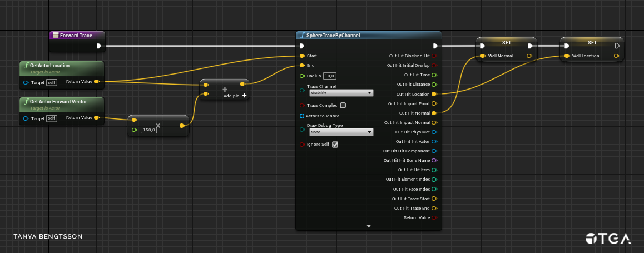Click the add node bottom input pin

click(x=206, y=95)
